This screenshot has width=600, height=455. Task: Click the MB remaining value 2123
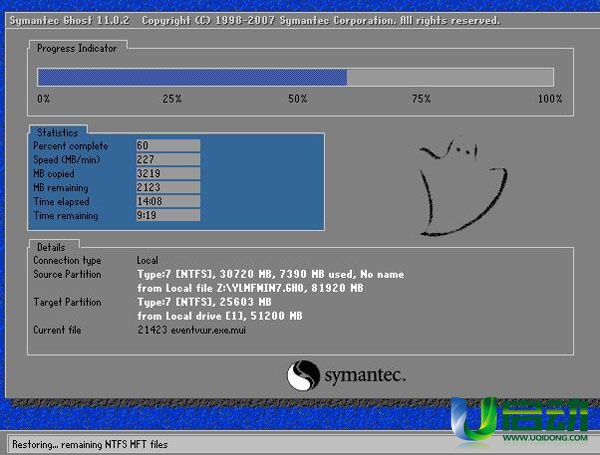coord(168,187)
